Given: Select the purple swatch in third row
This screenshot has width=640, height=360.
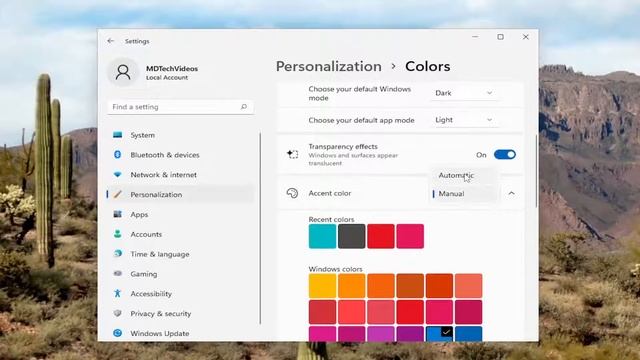Looking at the screenshot, I should pyautogui.click(x=410, y=333).
